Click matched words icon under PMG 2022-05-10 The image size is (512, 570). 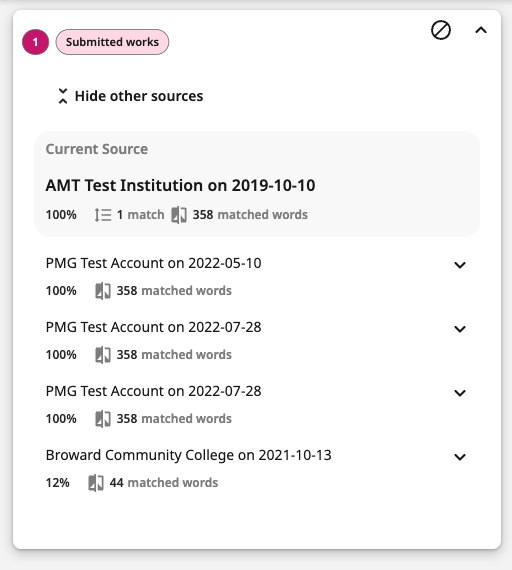tap(103, 291)
